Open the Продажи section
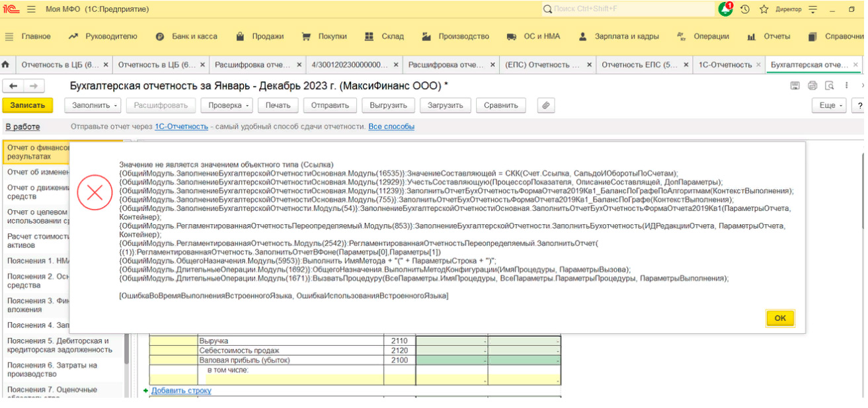Screen dimensions: 868x408 point(260,36)
